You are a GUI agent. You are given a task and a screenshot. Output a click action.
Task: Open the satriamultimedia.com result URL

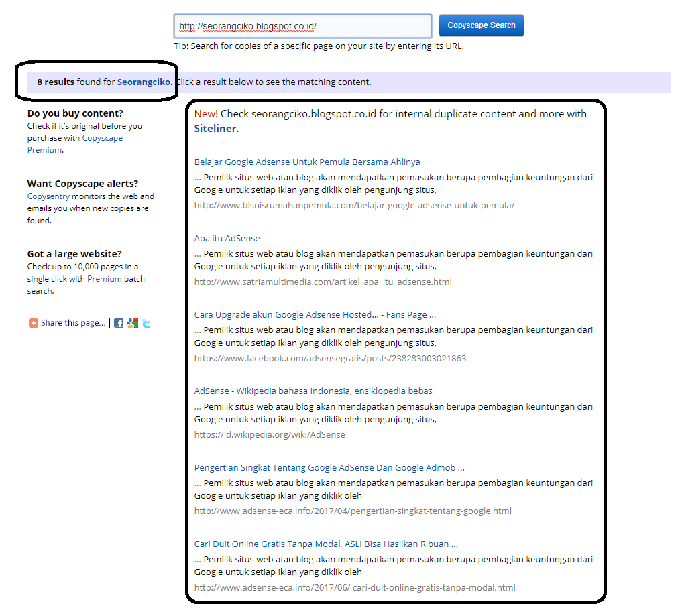pos(323,282)
